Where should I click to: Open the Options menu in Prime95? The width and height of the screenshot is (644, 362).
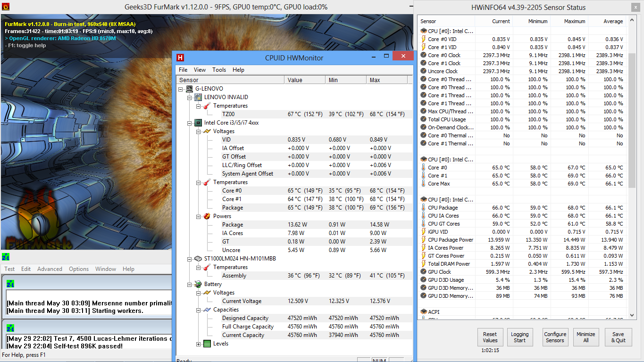[79, 269]
